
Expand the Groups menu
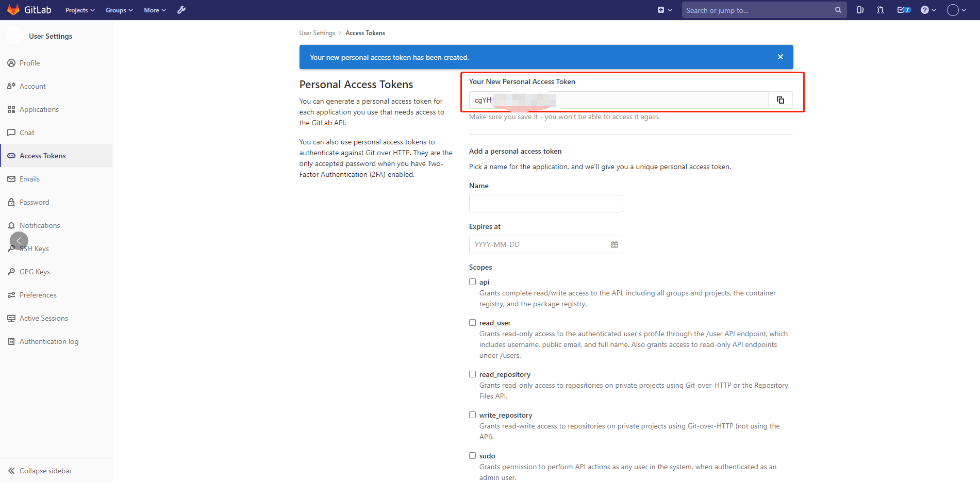[119, 10]
